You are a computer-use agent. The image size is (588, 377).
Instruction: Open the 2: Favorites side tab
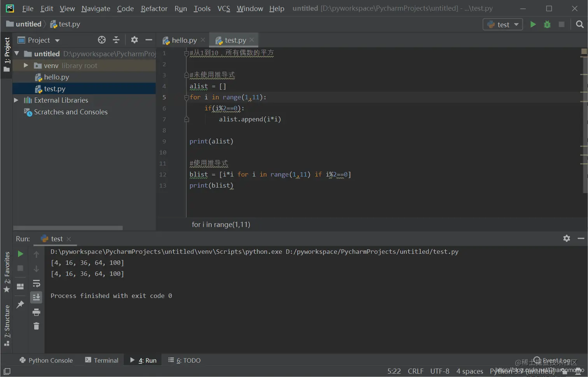point(7,272)
